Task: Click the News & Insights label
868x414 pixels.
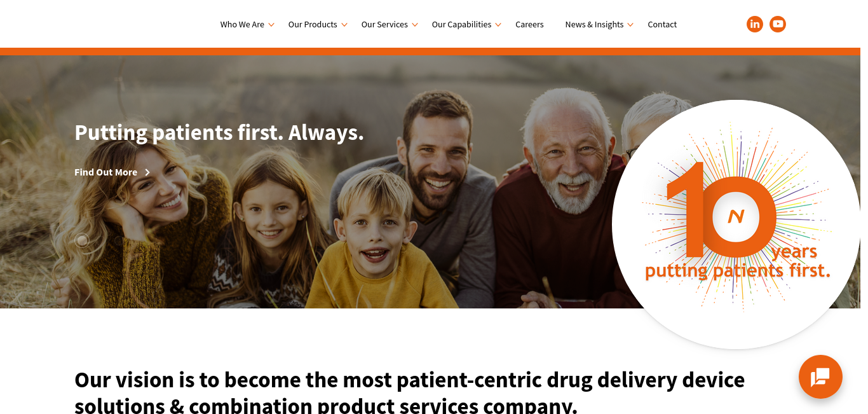Action: (x=594, y=24)
